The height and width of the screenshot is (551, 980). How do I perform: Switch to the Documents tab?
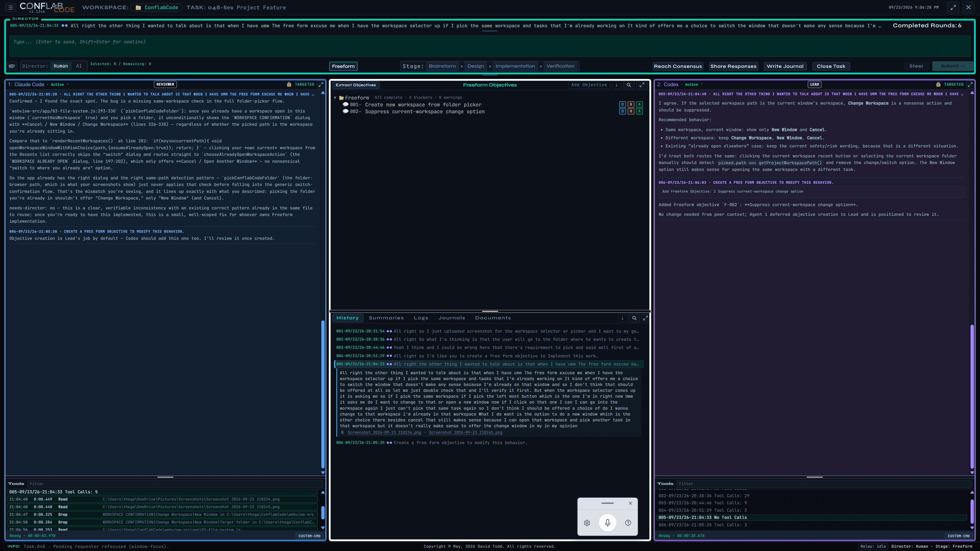click(x=493, y=318)
